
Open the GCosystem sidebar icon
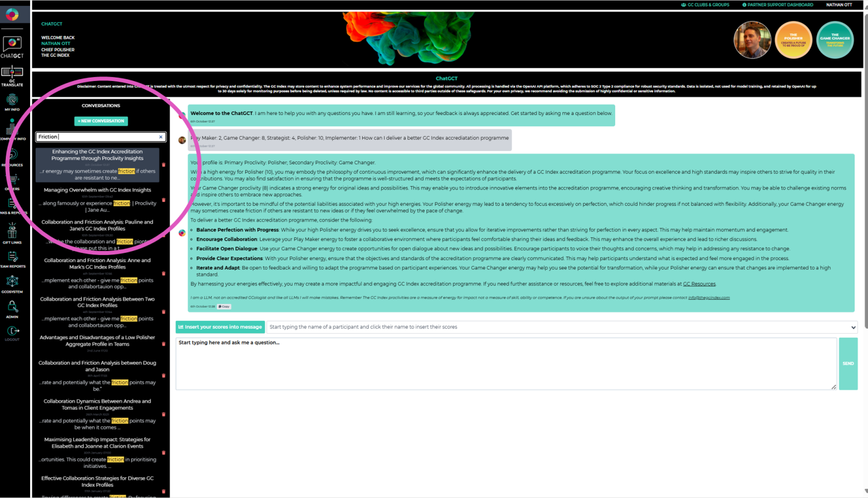click(12, 283)
